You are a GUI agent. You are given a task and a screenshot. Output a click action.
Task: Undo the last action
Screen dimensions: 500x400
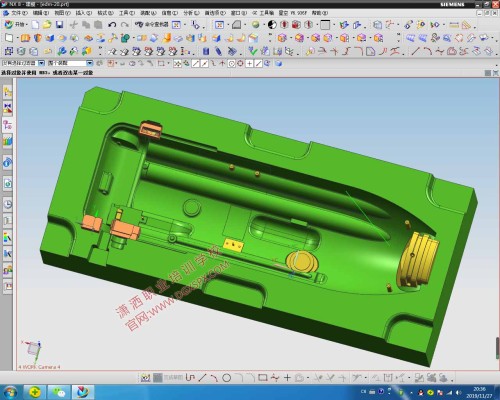(112, 24)
